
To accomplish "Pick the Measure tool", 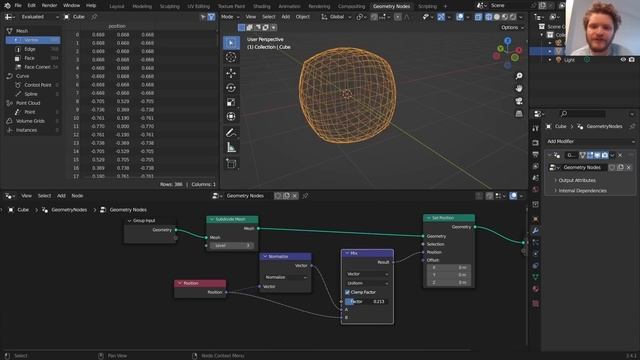I will 231,148.
